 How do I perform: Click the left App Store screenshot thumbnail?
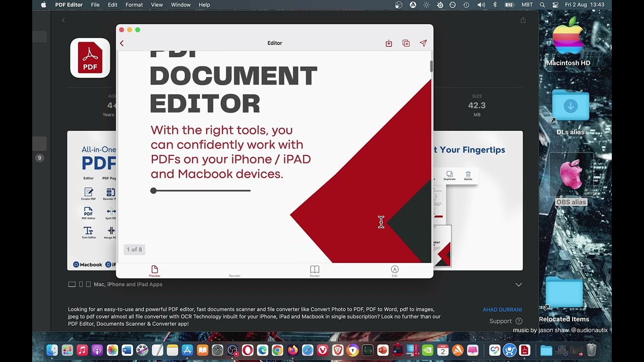[x=92, y=201]
